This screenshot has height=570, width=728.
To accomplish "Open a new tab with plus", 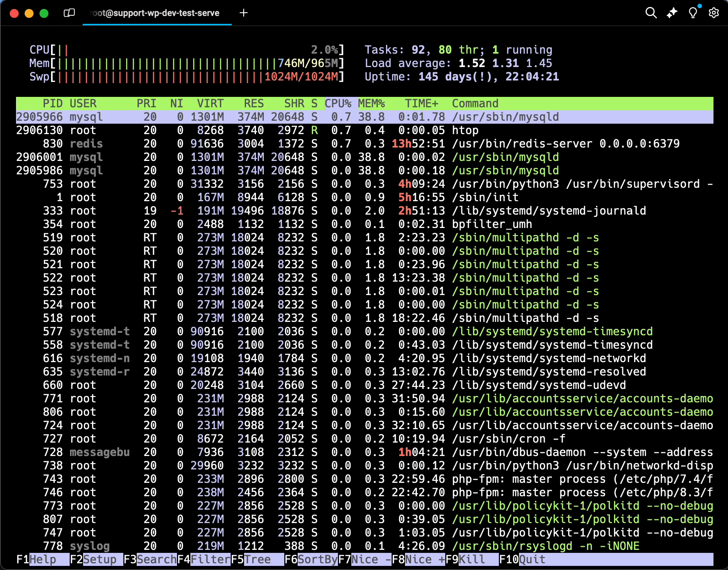I will click(x=244, y=13).
